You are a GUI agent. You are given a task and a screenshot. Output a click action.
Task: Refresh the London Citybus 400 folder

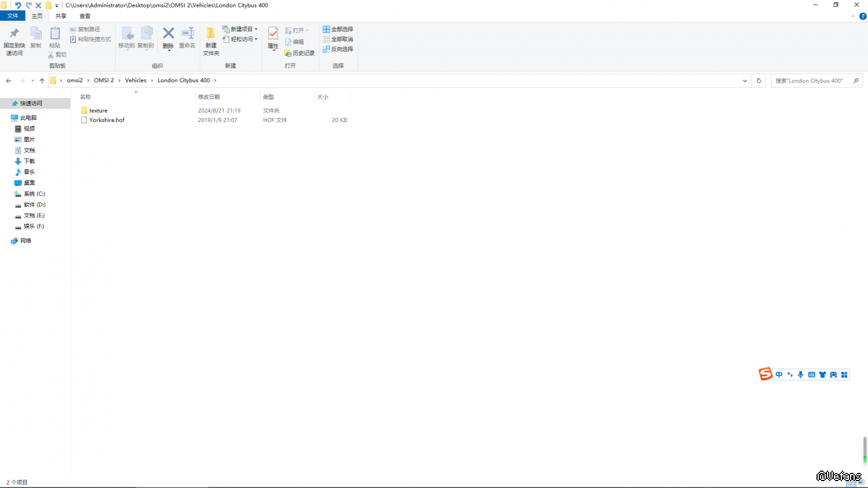(759, 80)
